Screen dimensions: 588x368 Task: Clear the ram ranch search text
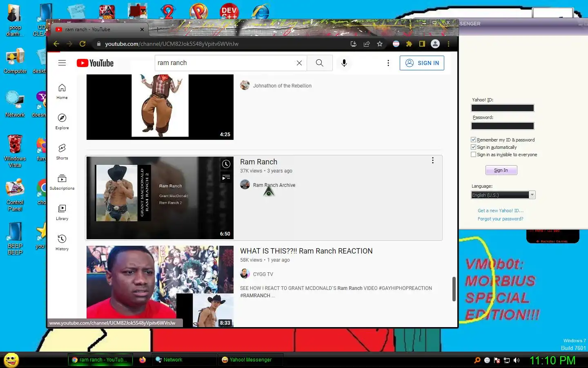[x=299, y=63]
